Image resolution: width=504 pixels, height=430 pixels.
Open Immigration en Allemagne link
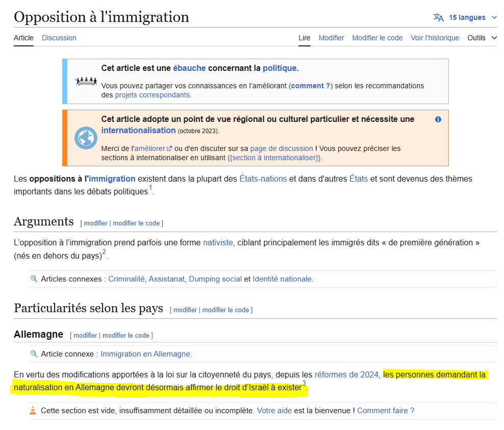pos(145,354)
